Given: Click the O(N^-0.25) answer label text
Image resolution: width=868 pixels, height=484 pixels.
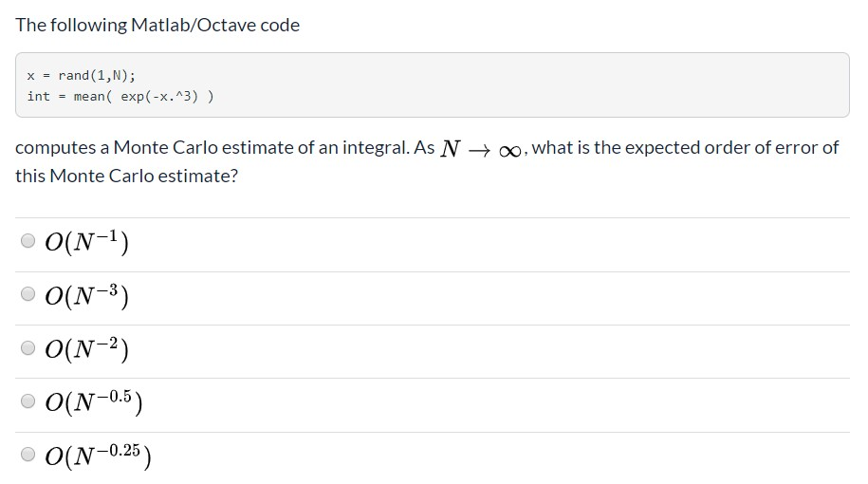Looking at the screenshot, I should coord(99,456).
